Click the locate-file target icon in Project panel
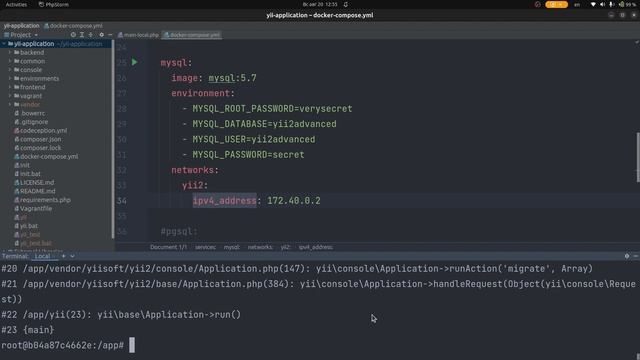 73,35
